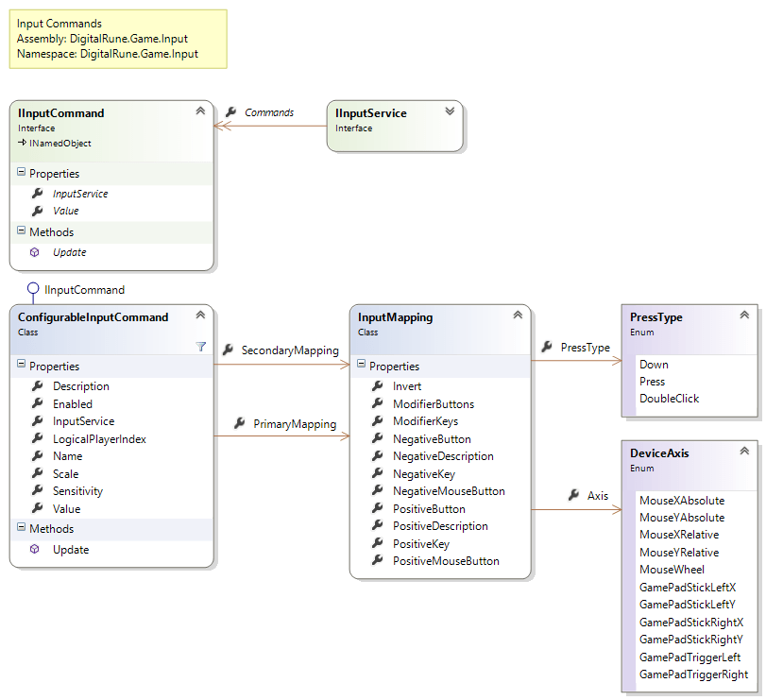Select GamePadTriggerRight in DeviceAxis enum

click(694, 674)
